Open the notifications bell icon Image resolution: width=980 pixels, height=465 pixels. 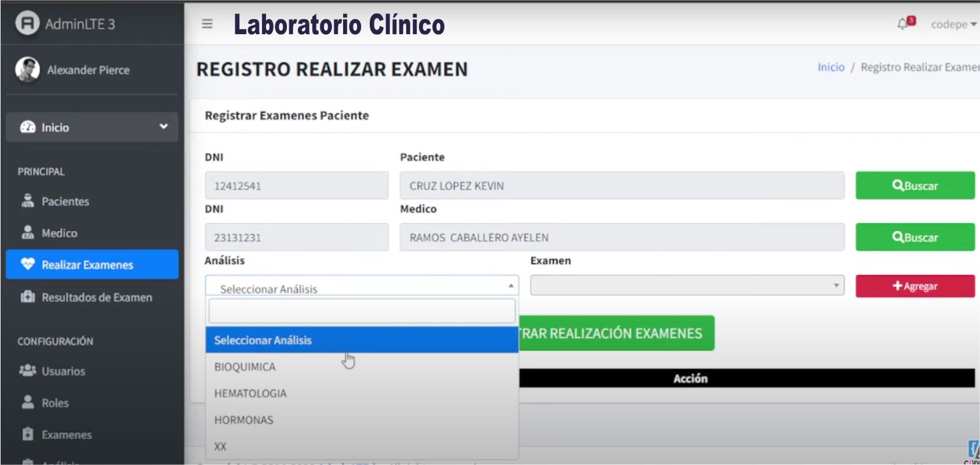[902, 24]
